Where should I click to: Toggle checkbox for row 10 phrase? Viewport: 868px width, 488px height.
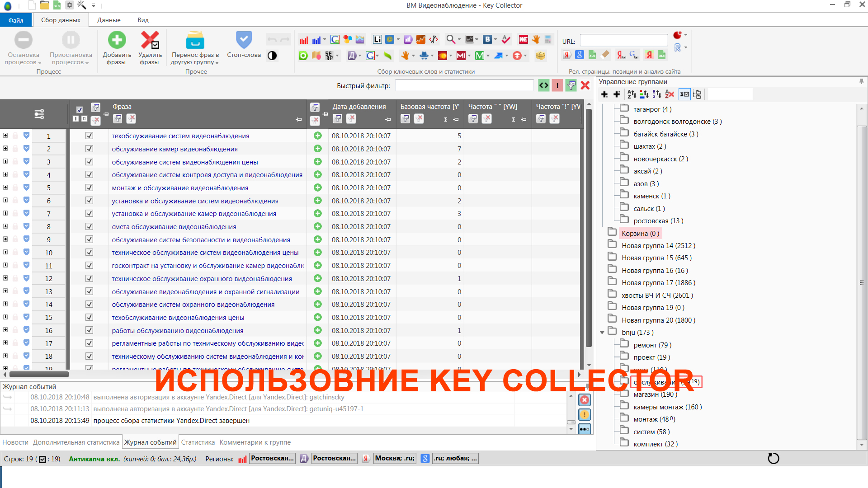pyautogui.click(x=89, y=252)
